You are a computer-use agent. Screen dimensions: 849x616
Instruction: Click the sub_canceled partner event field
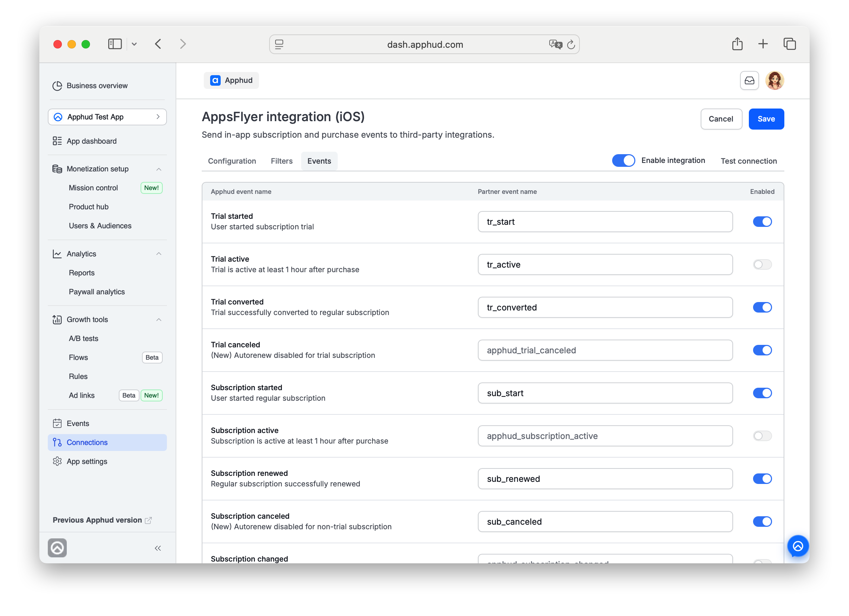pyautogui.click(x=605, y=522)
